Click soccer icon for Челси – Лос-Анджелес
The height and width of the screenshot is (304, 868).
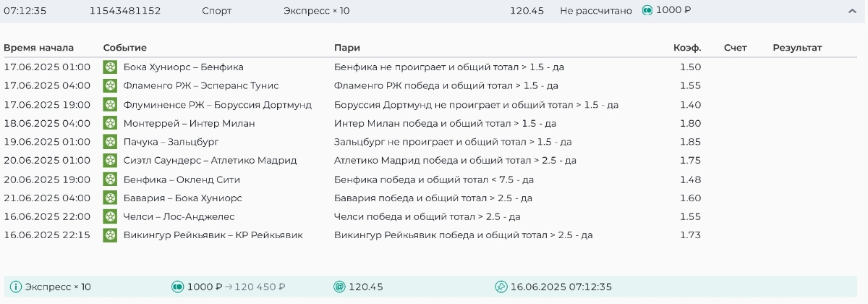click(110, 216)
